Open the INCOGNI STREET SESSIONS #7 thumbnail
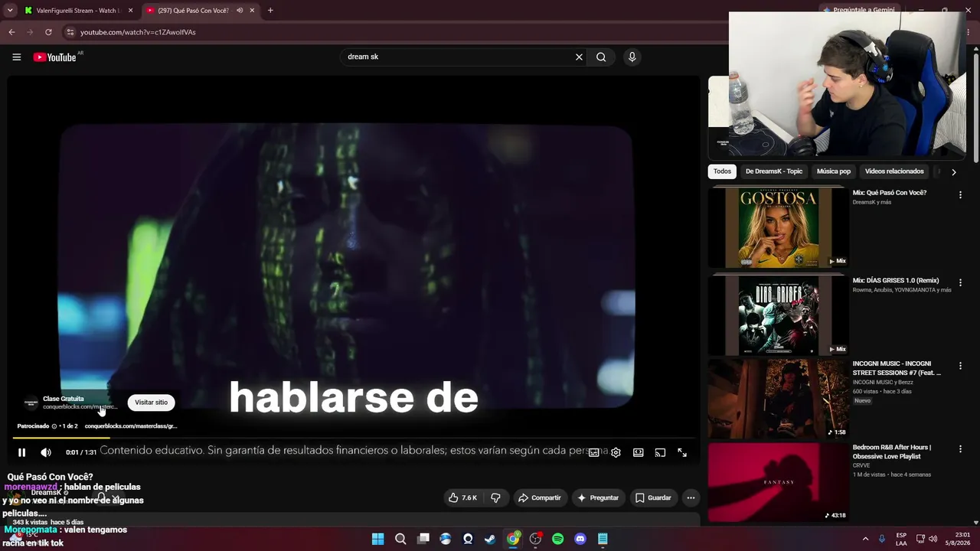Image resolution: width=980 pixels, height=551 pixels. [x=778, y=399]
